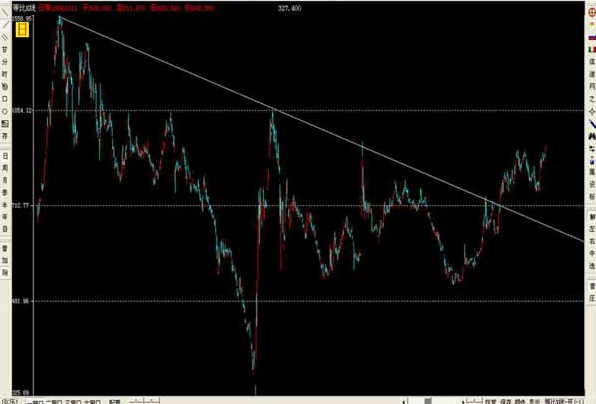This screenshot has width=596, height=404.
Task: Switch to yearly (年) period
Action: [5, 217]
